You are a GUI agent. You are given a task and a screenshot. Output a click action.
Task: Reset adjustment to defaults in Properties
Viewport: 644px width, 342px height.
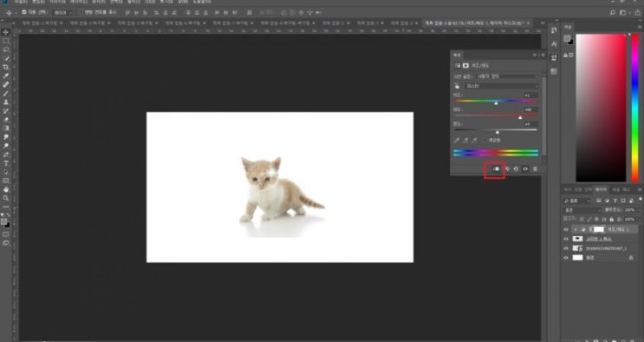(x=516, y=169)
